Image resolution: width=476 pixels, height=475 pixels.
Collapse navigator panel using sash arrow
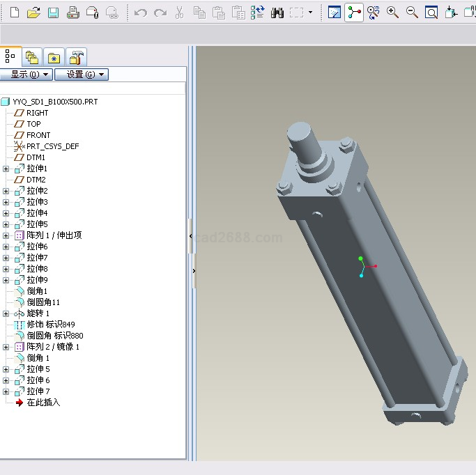[190, 237]
